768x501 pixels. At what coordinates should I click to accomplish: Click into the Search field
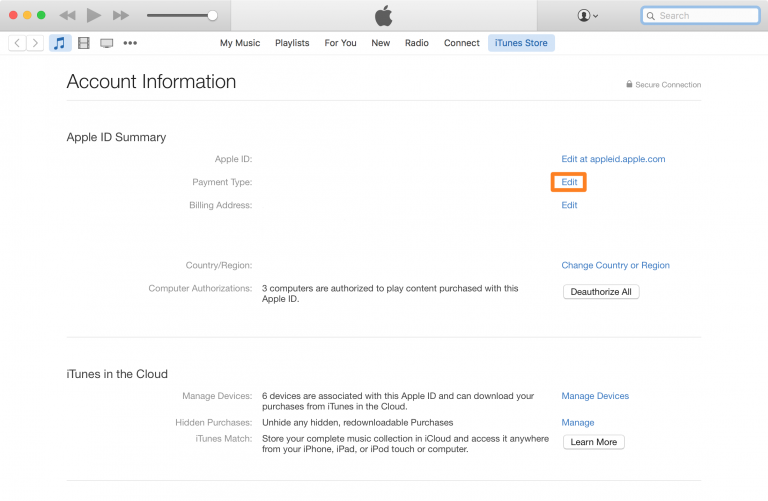tap(700, 16)
